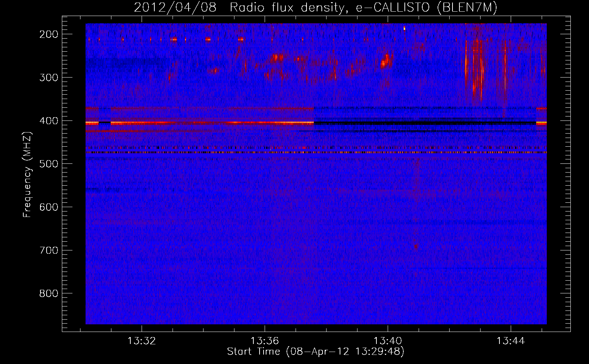Click the plot title mentioning e-CALLISTO (BLEN7M)
The width and height of the screenshot is (589, 364).
coord(316,7)
